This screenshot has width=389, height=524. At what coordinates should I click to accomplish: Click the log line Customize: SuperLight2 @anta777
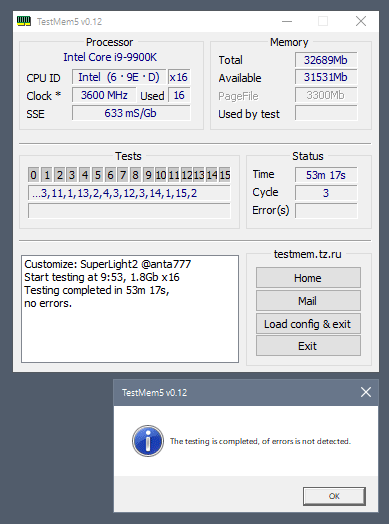coord(108,264)
